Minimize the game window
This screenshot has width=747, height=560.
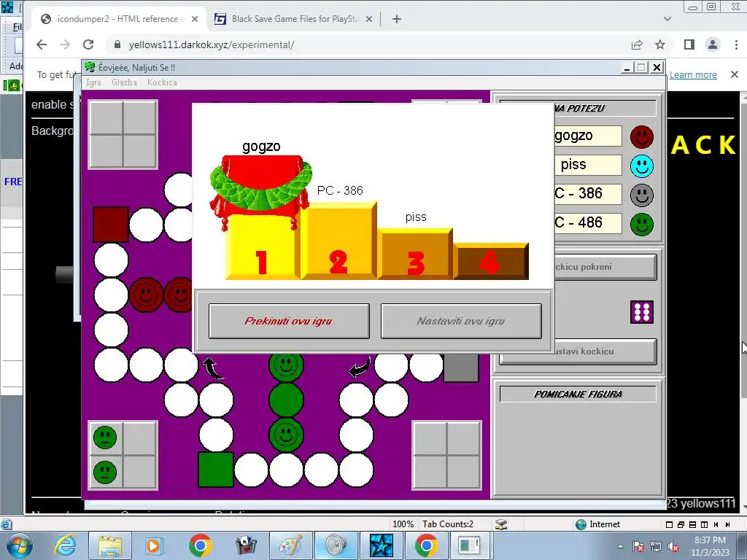pyautogui.click(x=627, y=68)
